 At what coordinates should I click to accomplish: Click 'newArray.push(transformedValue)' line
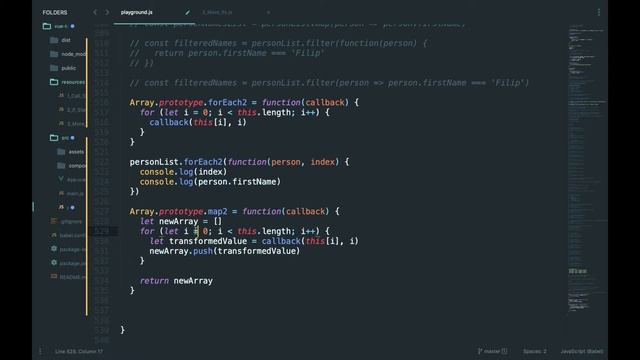coord(224,251)
